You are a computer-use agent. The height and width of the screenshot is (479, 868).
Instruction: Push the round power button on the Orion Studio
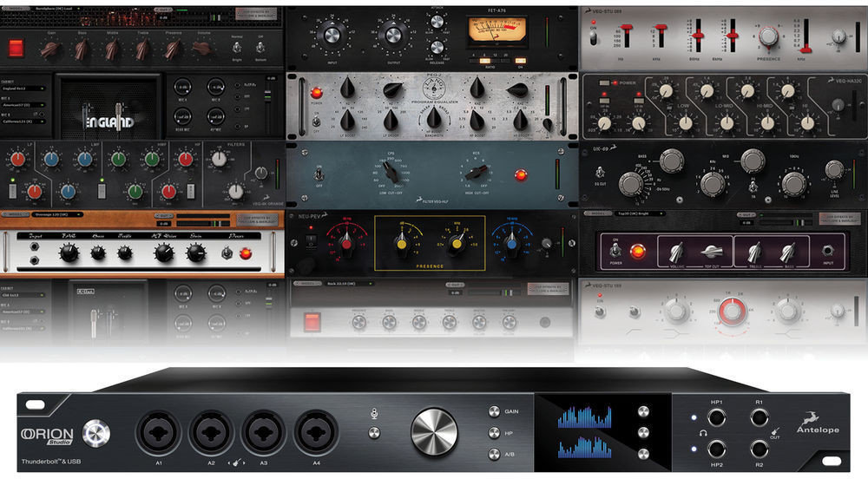pos(96,434)
